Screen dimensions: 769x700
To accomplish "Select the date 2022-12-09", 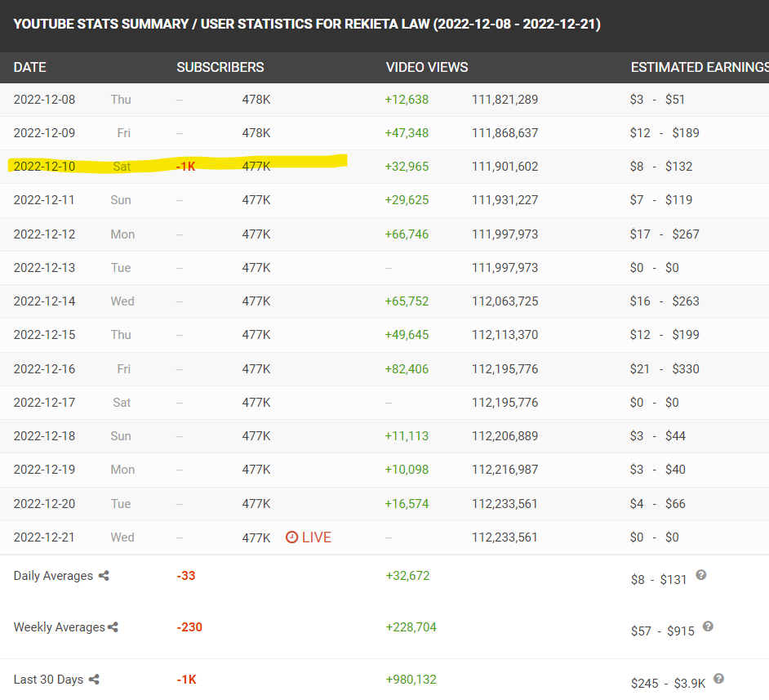I will pyautogui.click(x=44, y=133).
